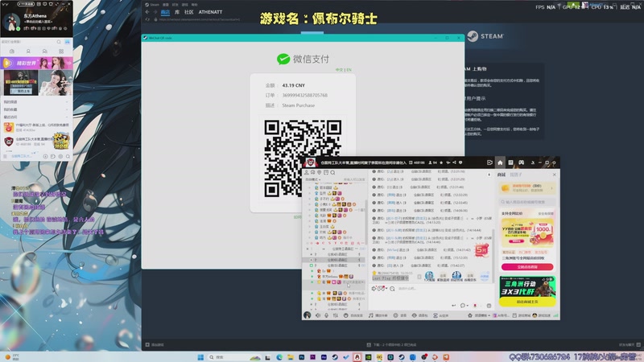Screen dimensions: 644x362
Task: Switch WeChat Pay language to 中文
Action: 339,70
